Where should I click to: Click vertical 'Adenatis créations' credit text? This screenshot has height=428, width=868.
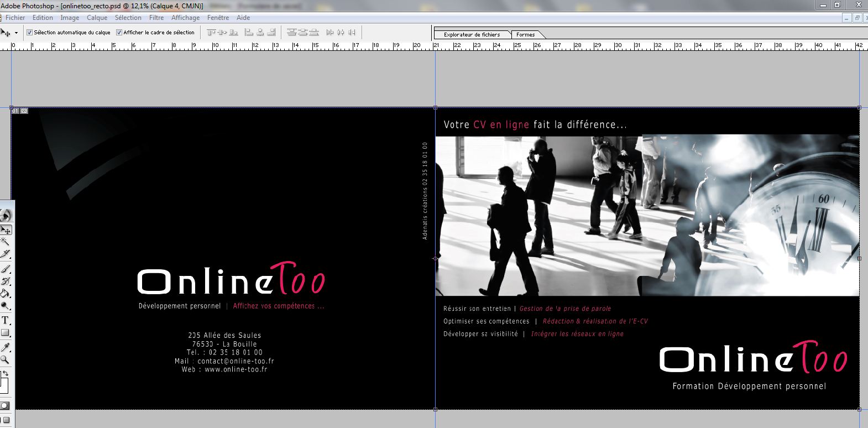coord(425,191)
